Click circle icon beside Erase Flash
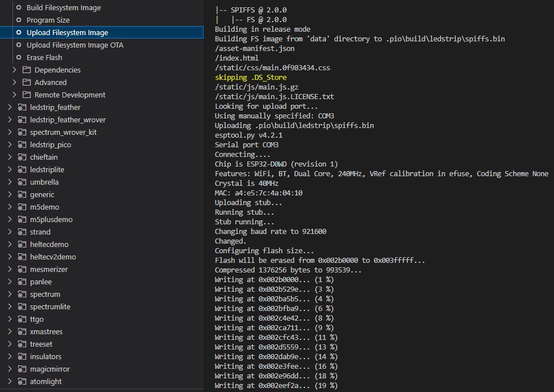 pyautogui.click(x=19, y=58)
